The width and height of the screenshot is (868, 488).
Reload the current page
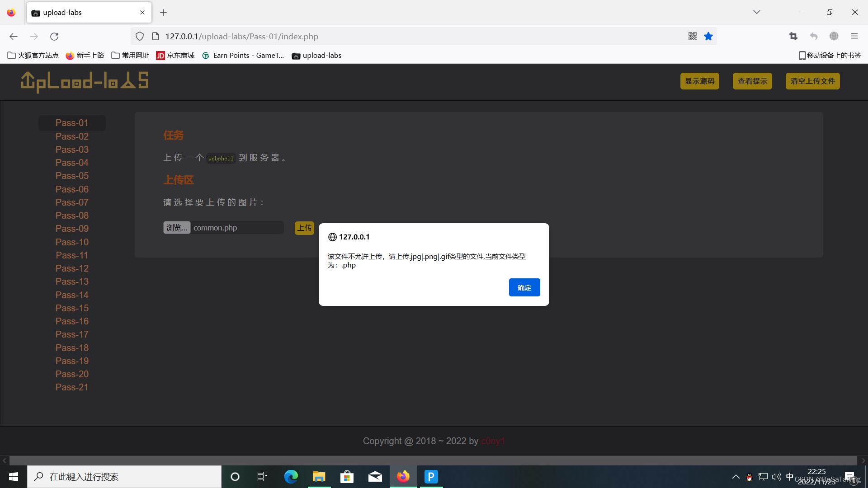54,36
